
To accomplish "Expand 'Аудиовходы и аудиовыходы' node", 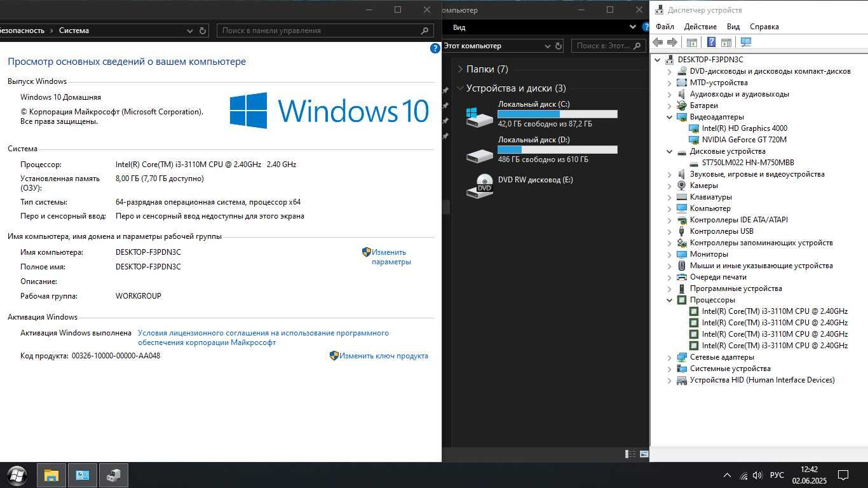I will pyautogui.click(x=669, y=94).
